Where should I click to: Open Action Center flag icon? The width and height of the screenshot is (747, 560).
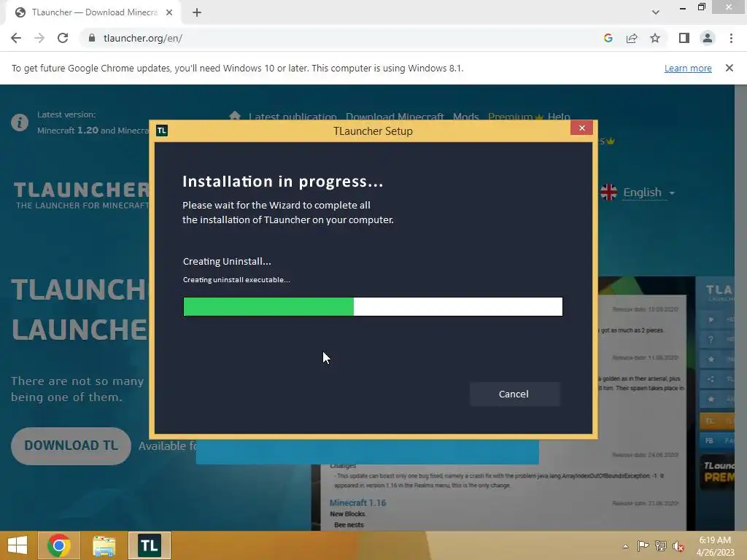click(x=643, y=545)
